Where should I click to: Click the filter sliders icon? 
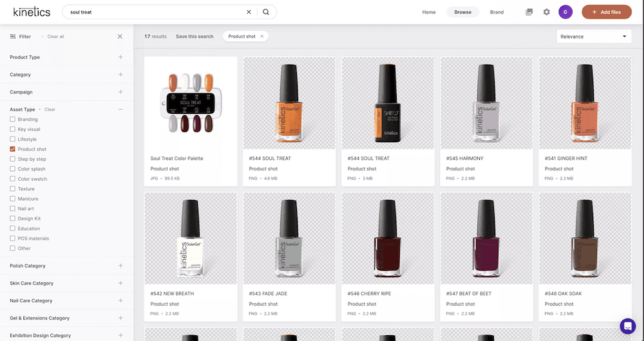(13, 37)
